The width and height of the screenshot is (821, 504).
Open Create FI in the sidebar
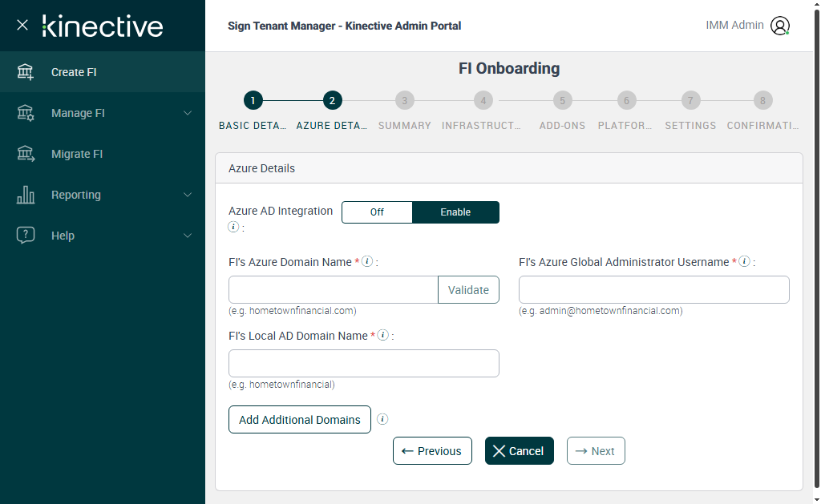(x=74, y=72)
